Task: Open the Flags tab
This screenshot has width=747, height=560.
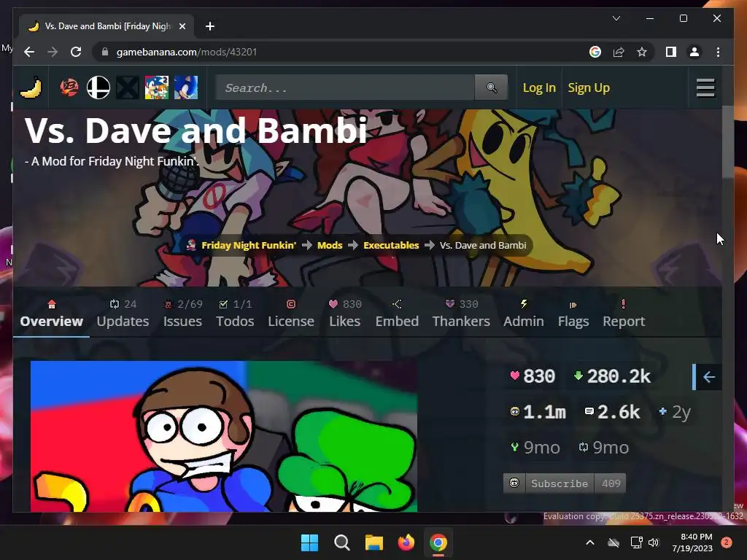Action: coord(573,314)
